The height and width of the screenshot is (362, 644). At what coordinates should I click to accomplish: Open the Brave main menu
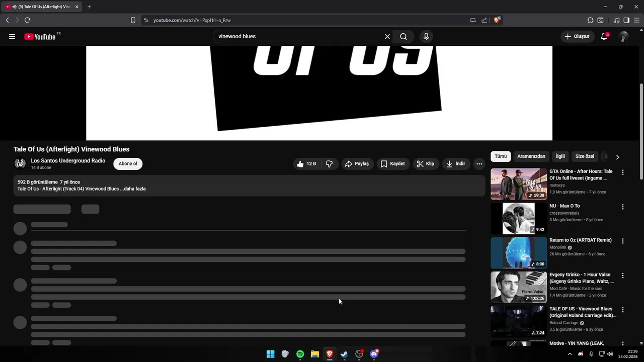pyautogui.click(x=636, y=20)
